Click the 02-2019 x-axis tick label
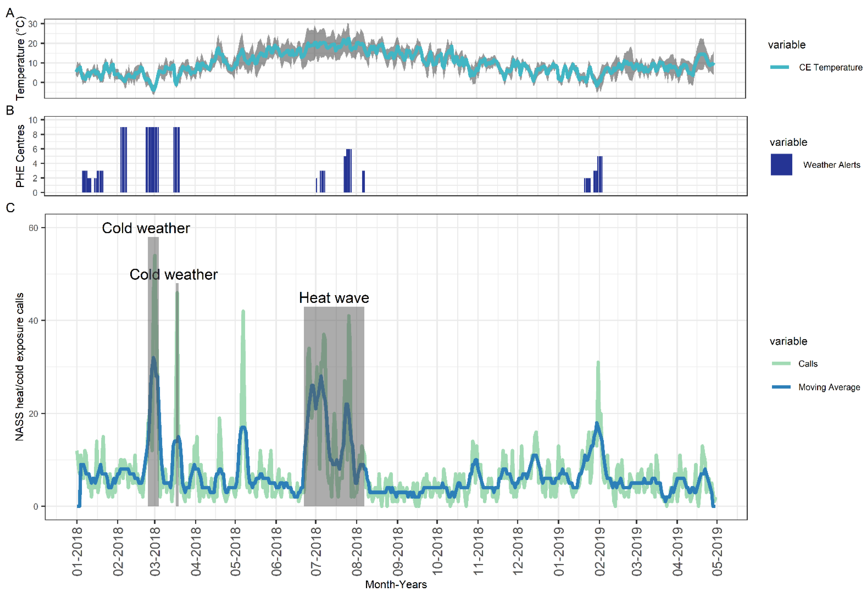868x595 pixels. (600, 551)
